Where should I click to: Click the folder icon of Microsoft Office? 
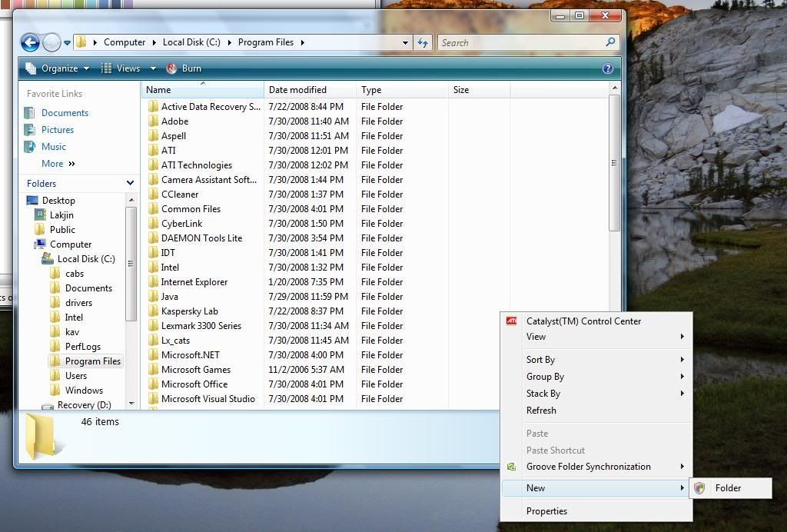[153, 384]
